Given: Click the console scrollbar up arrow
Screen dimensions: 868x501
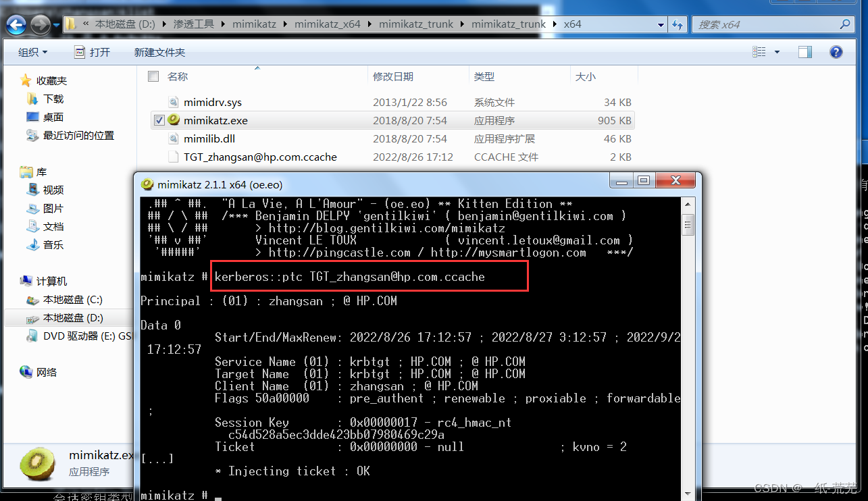Looking at the screenshot, I should (x=688, y=204).
